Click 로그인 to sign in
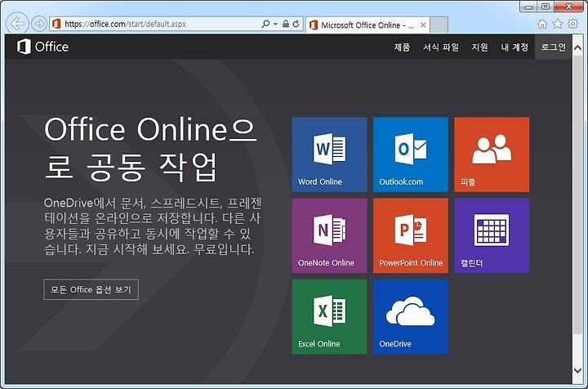 click(553, 47)
